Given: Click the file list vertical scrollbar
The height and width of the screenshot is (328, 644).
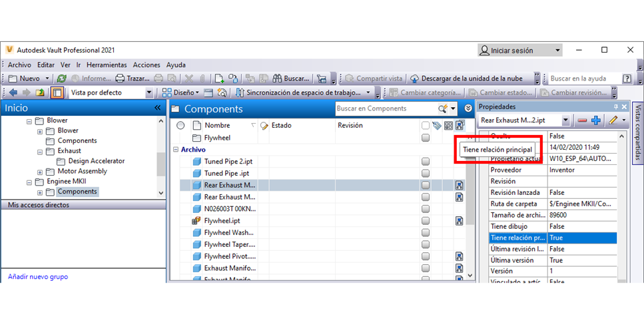Looking at the screenshot, I should [x=470, y=206].
